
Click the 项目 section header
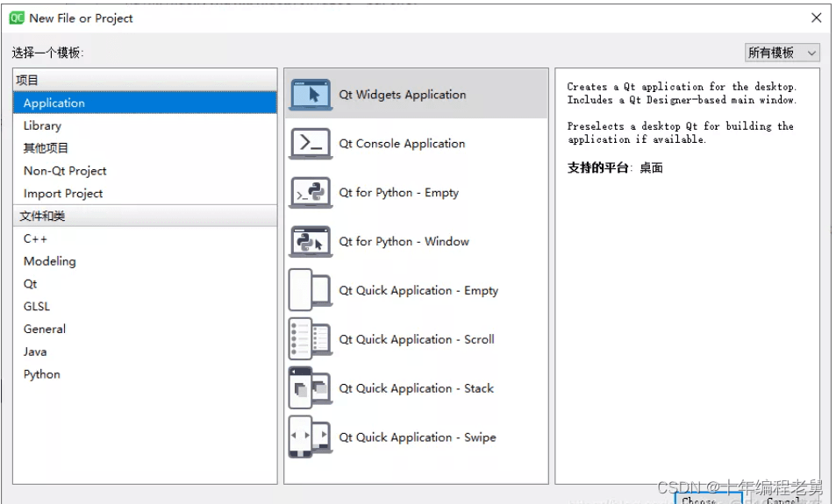coord(145,80)
